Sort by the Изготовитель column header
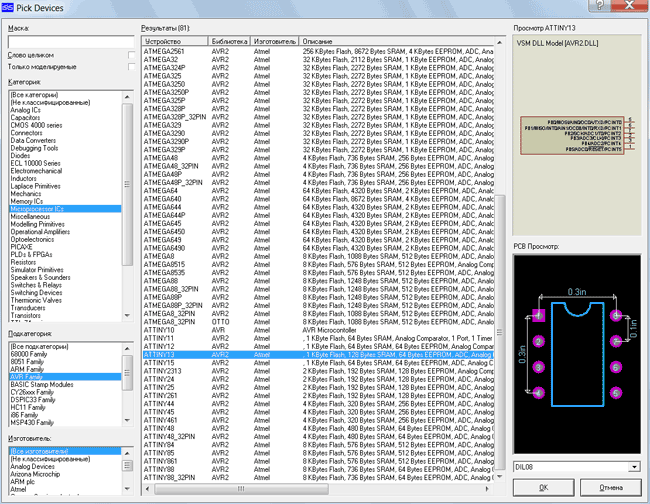Viewport: 650px width, 504px height. coord(274,41)
